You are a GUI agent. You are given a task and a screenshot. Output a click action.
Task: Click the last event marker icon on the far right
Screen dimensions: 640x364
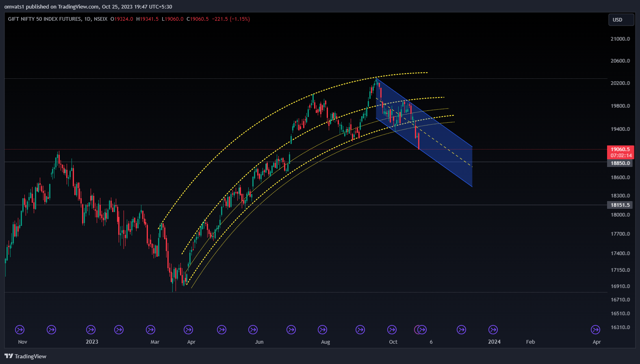(x=595, y=330)
